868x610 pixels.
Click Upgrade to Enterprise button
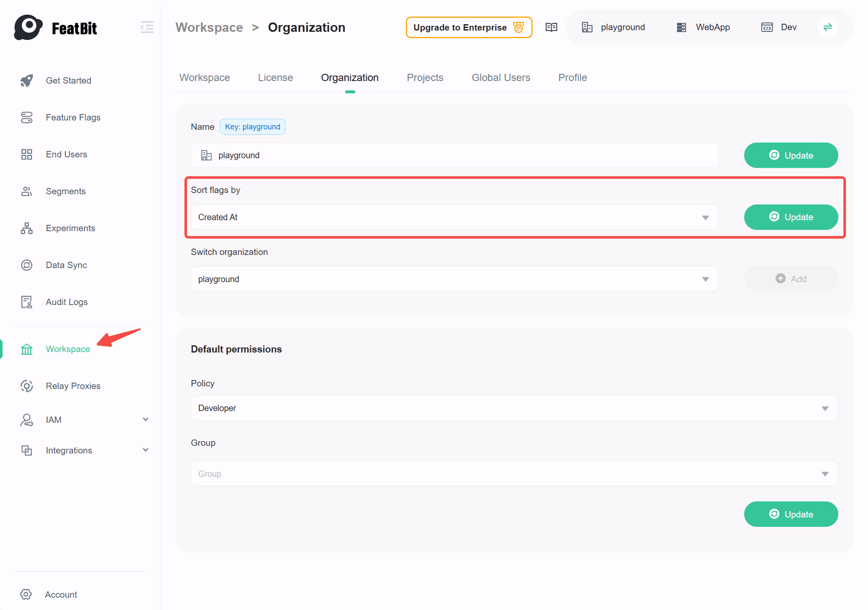pos(469,28)
